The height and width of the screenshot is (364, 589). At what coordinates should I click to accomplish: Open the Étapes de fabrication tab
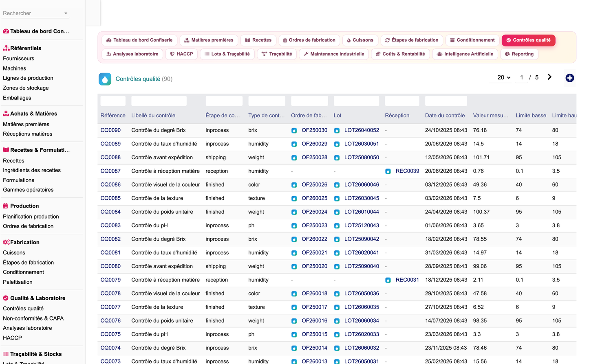point(412,40)
